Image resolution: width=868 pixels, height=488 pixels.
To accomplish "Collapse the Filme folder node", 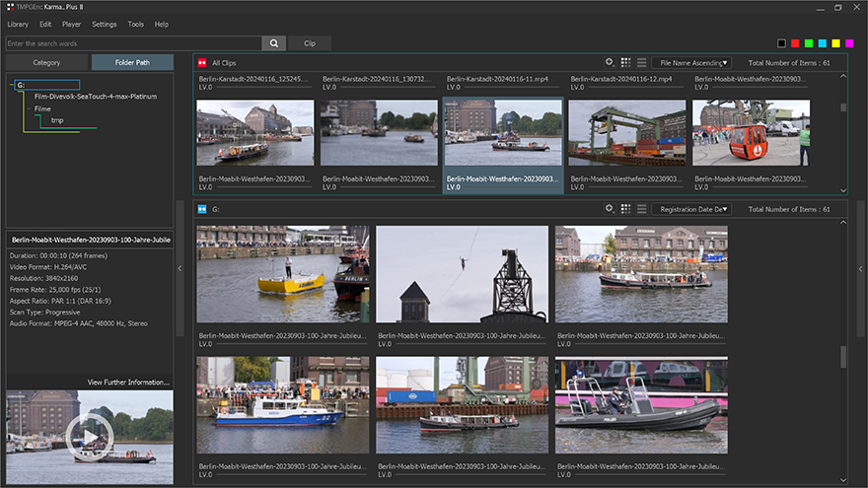I will (27, 108).
